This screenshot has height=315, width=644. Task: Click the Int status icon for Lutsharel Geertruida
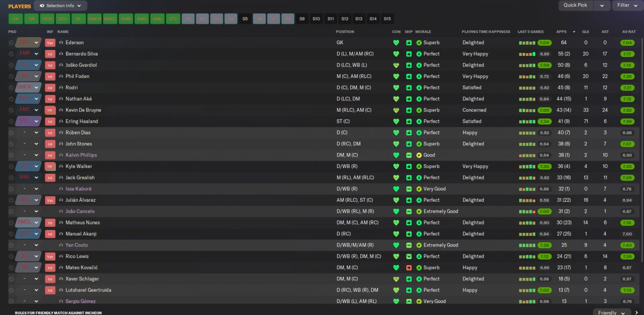point(50,290)
